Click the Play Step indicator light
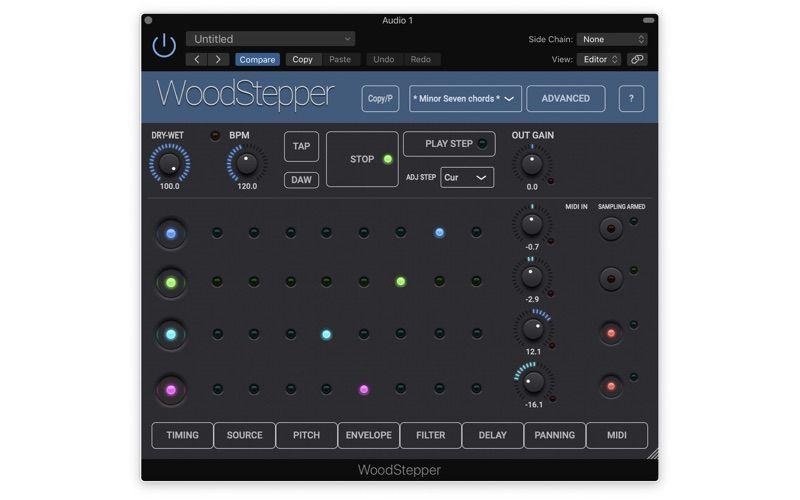This screenshot has width=800, height=500. (x=482, y=144)
